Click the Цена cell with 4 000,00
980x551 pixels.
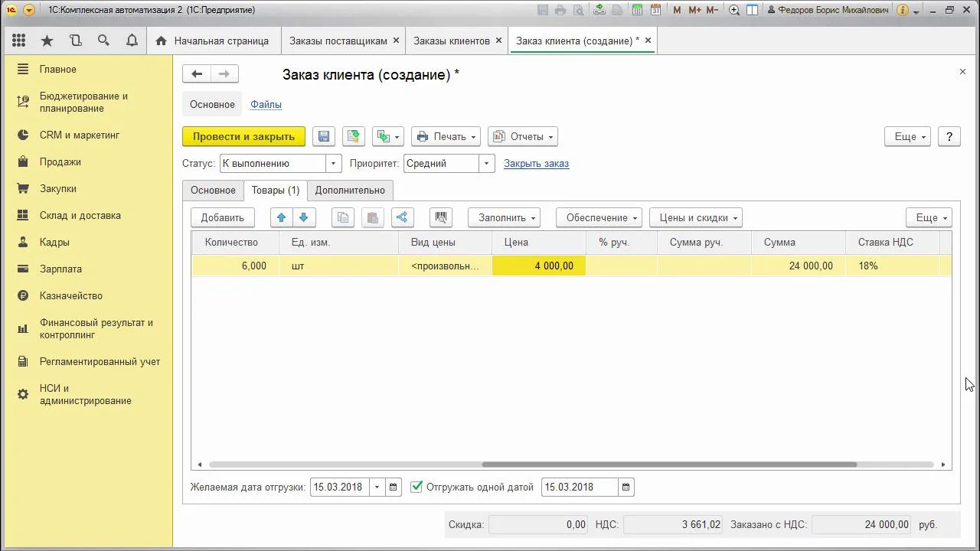click(x=539, y=266)
